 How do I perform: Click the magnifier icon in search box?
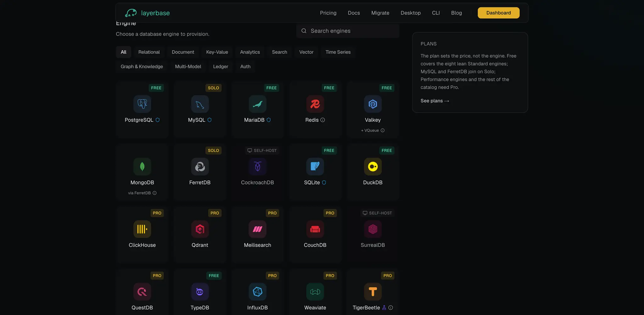(x=304, y=31)
